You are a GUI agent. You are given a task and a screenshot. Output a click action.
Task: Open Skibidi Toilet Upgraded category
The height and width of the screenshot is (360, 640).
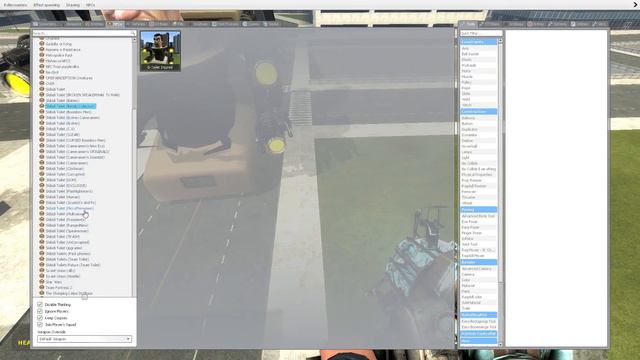pos(64,248)
